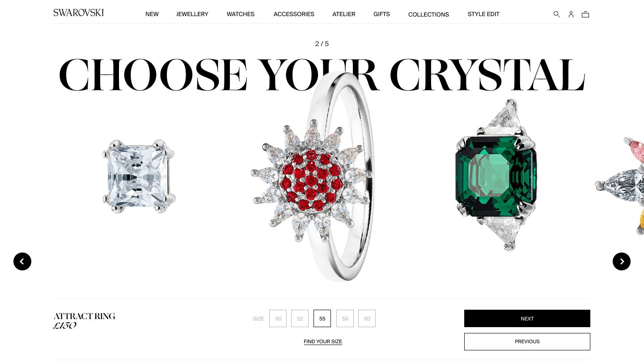Select the green emerald crystal ring
Image resolution: width=644 pixels, height=362 pixels.
[496, 175]
